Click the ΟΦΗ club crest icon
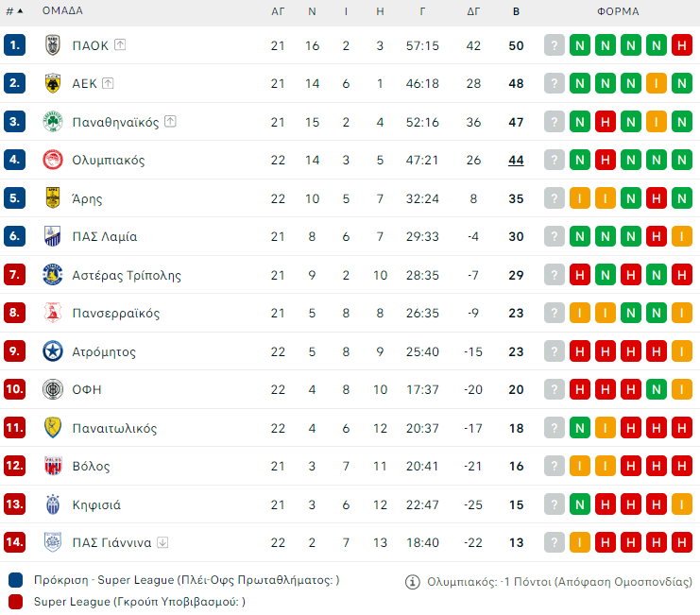 pyautogui.click(x=53, y=389)
